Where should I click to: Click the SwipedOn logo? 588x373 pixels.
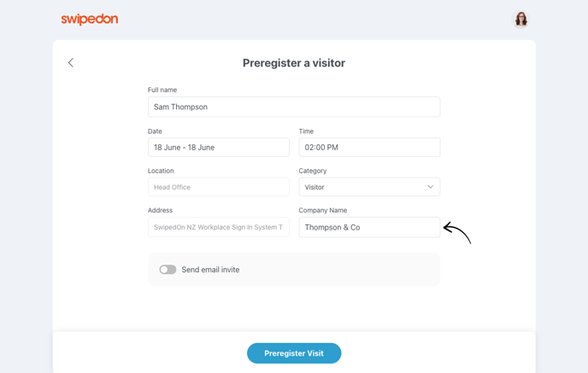(x=90, y=19)
